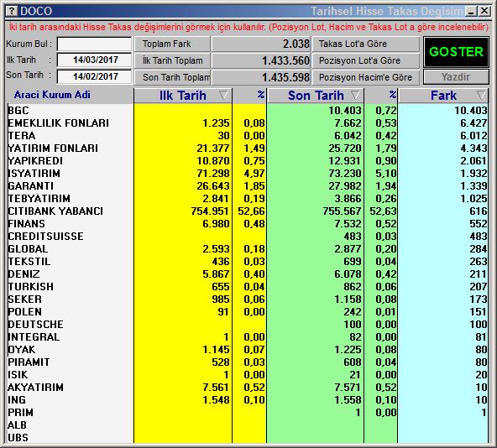Select the CREDITSUISSE row
This screenshot has height=448, width=497.
(x=247, y=237)
